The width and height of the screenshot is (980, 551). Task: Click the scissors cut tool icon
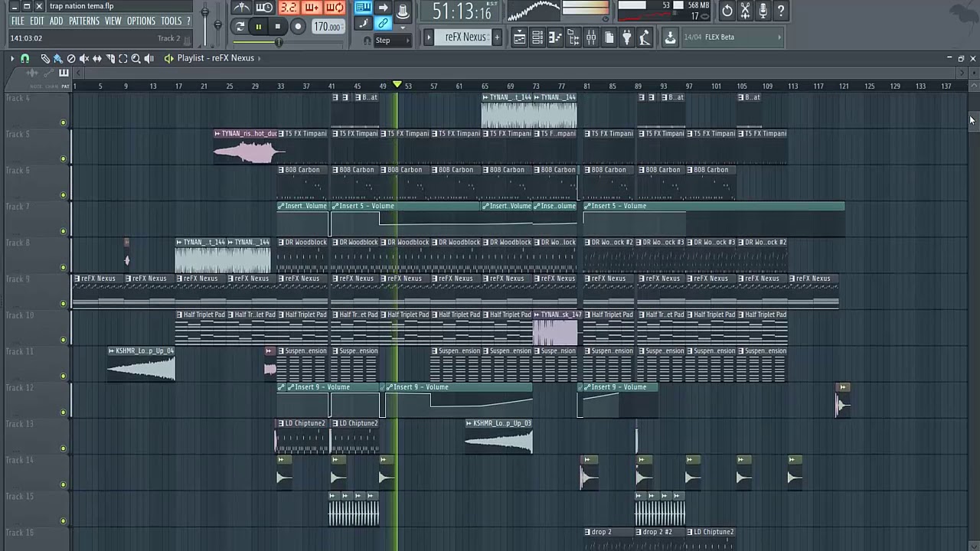[745, 11]
